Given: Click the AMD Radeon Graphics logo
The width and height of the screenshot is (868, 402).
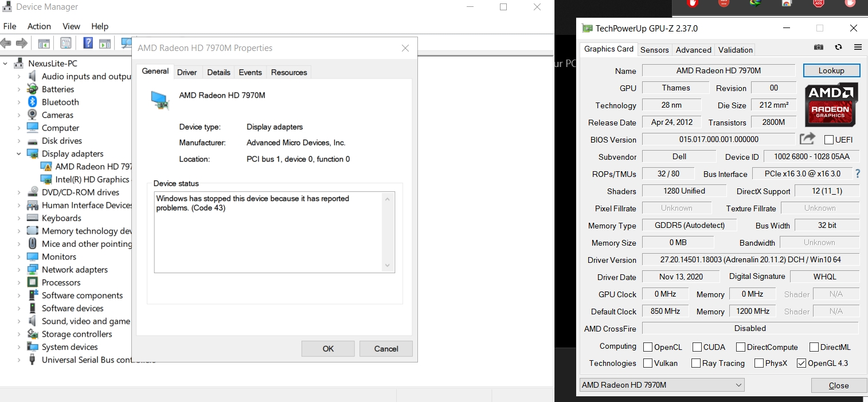Looking at the screenshot, I should [831, 104].
